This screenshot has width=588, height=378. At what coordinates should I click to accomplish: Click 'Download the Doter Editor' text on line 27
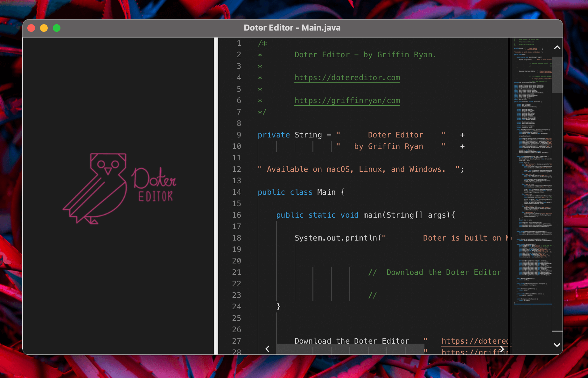coord(352,341)
